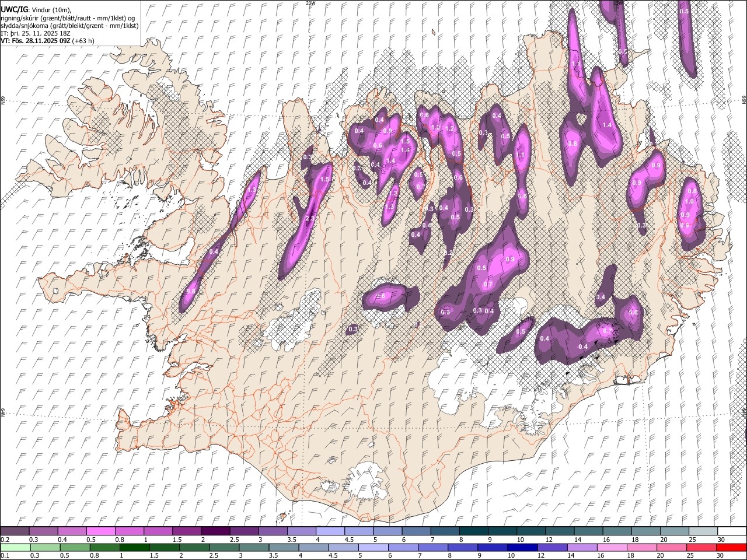Pick the bottom legend swatch between 7 and 8
The width and height of the screenshot is (747, 560).
click(433, 547)
